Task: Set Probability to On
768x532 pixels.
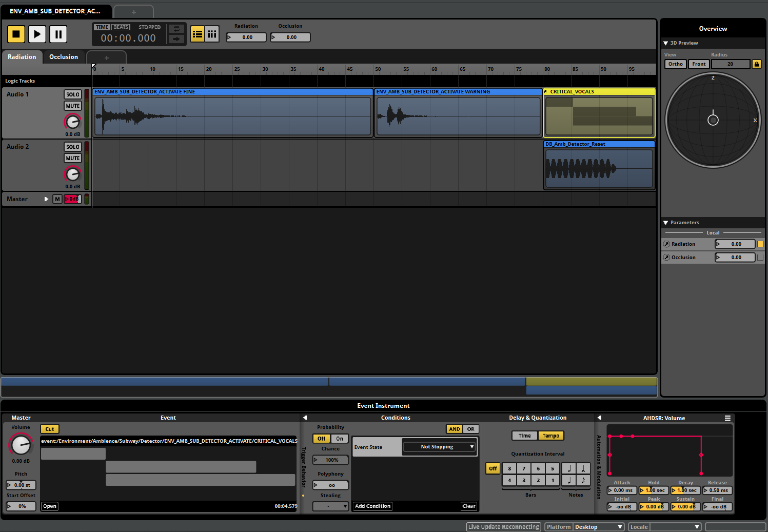Action: [340, 439]
